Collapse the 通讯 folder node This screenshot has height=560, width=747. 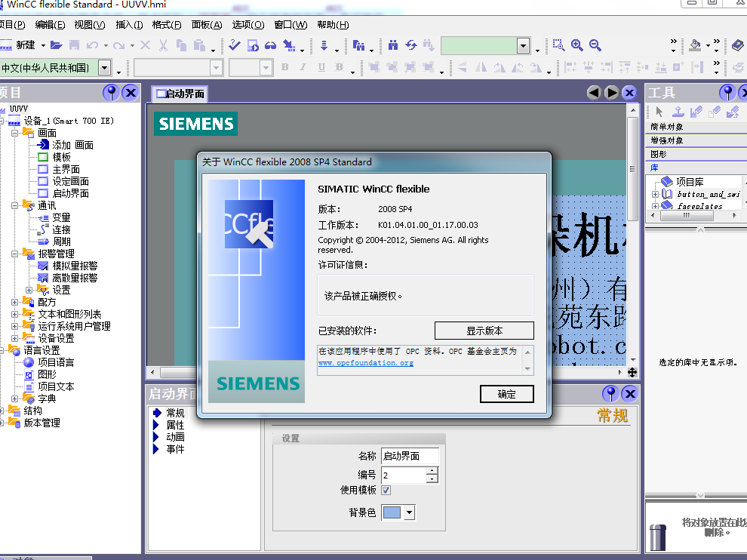tap(15, 205)
